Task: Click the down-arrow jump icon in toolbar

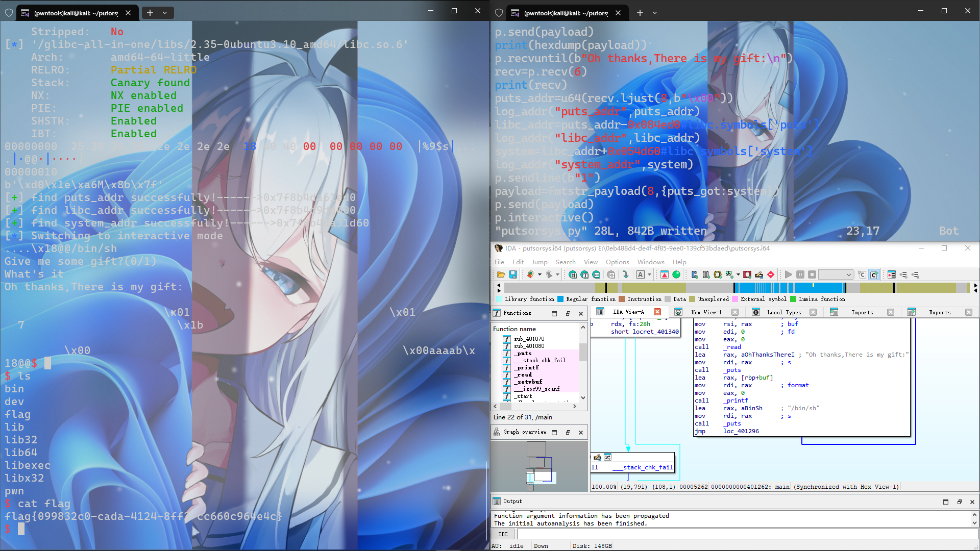Action: point(626,274)
